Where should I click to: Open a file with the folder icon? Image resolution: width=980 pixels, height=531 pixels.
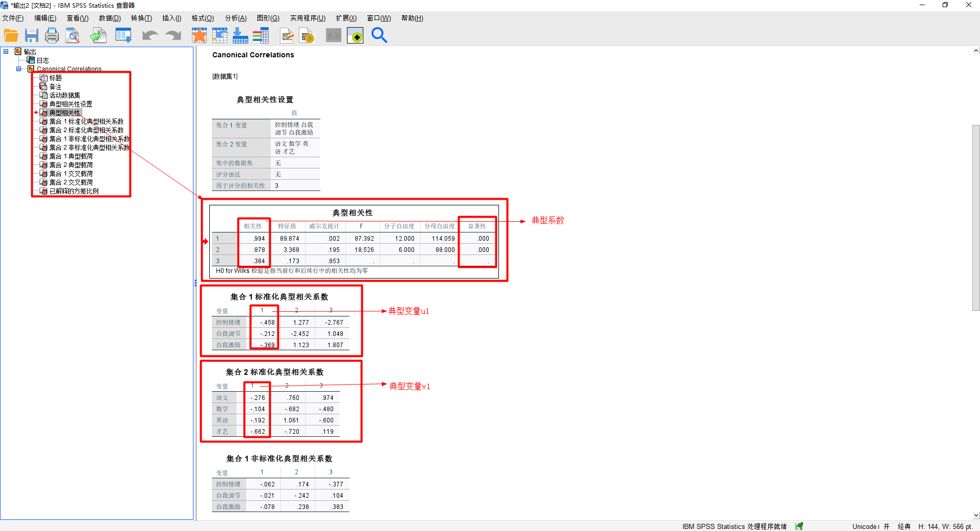click(x=11, y=35)
